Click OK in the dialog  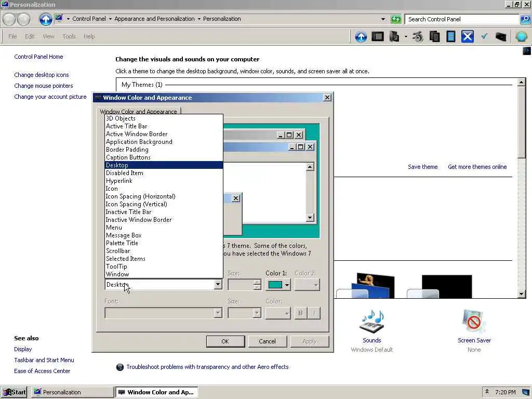click(225, 341)
